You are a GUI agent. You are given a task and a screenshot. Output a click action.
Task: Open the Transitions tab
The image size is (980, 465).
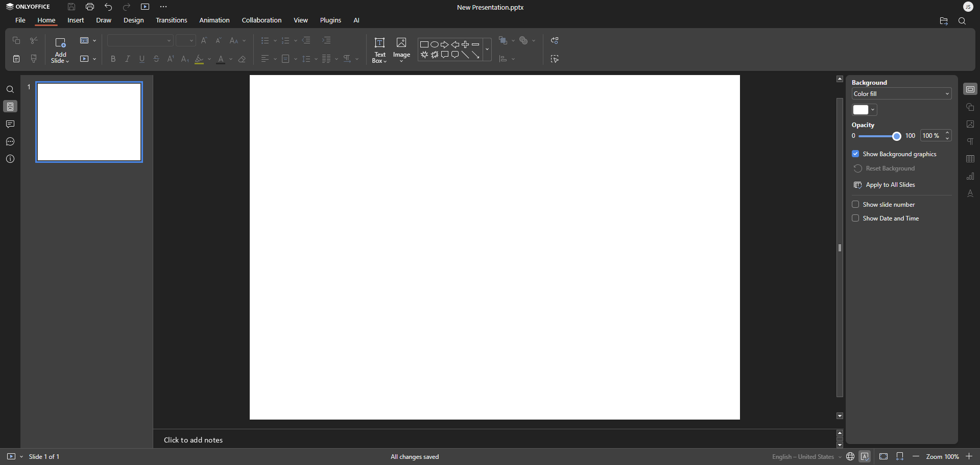pos(172,20)
